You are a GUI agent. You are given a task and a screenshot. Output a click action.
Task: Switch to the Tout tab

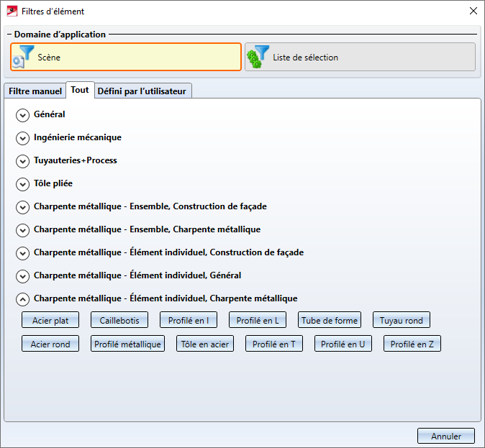coord(80,90)
